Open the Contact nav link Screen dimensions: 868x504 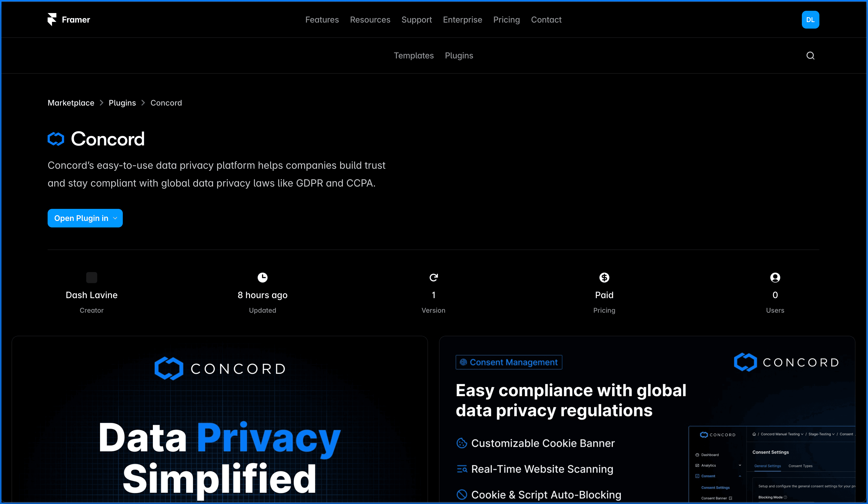(546, 20)
